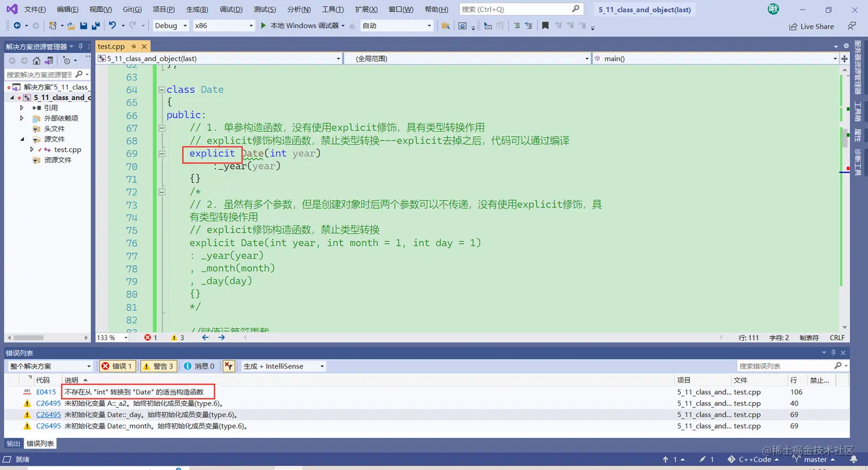The width and height of the screenshot is (868, 470).
Task: Open the Auto (自动) dropdown
Action: 396,25
